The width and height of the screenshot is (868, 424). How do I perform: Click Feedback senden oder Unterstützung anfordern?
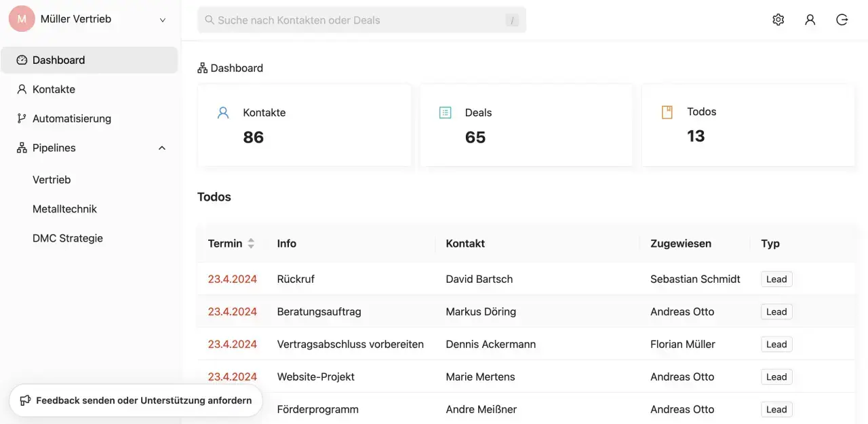click(x=143, y=400)
